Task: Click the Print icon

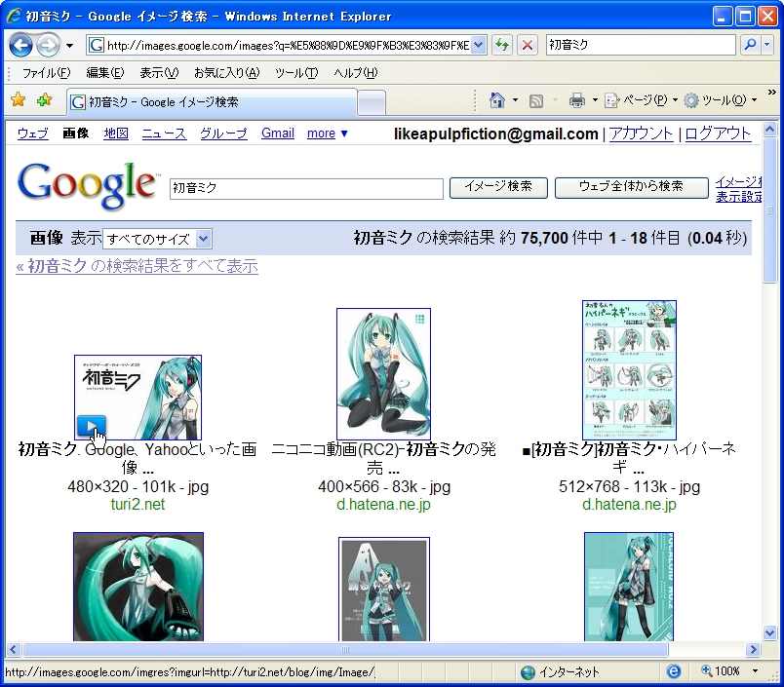Action: (x=577, y=101)
